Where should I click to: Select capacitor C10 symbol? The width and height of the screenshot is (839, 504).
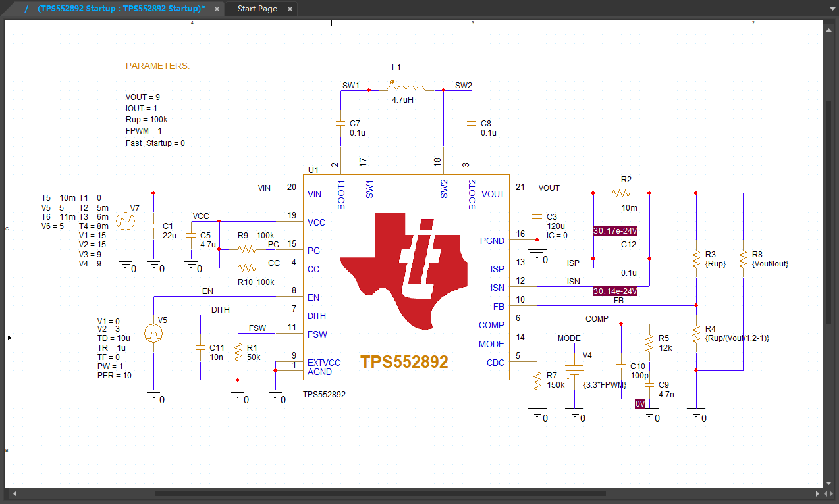(621, 366)
